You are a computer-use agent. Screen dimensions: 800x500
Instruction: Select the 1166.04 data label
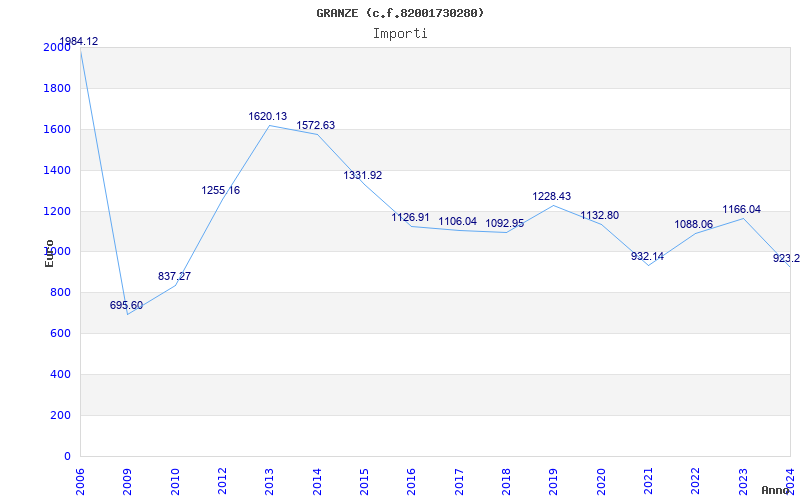pos(741,209)
